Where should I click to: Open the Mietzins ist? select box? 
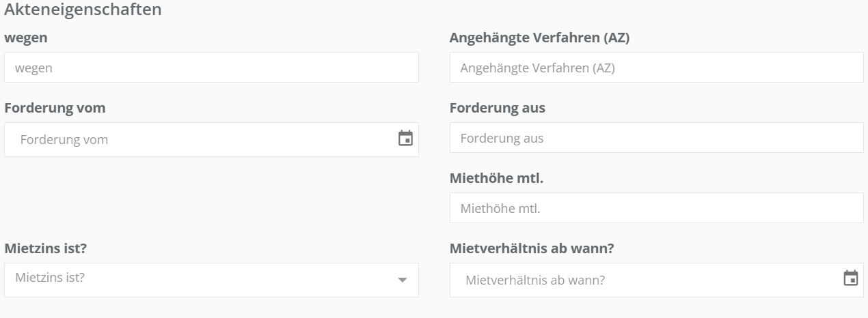coord(205,280)
